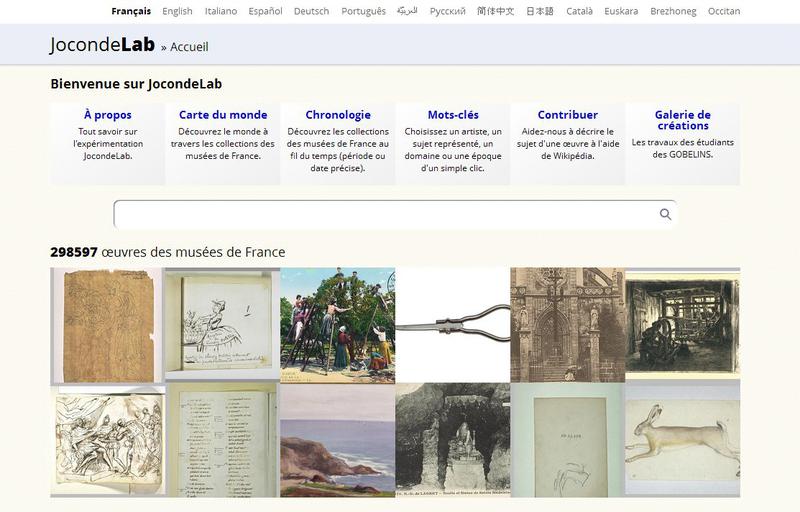The width and height of the screenshot is (800, 512).
Task: Select Deutsch language option
Action: point(311,12)
